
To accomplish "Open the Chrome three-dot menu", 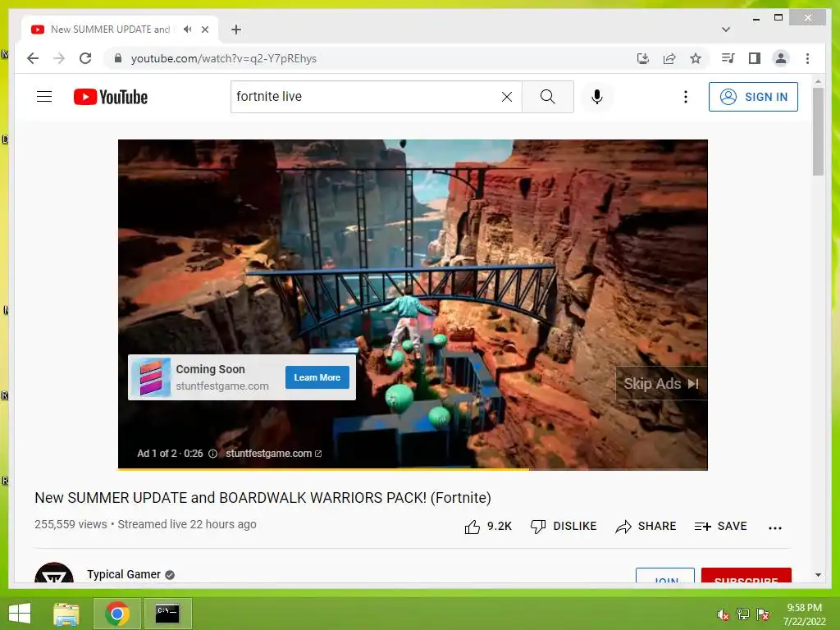I will coord(807,58).
